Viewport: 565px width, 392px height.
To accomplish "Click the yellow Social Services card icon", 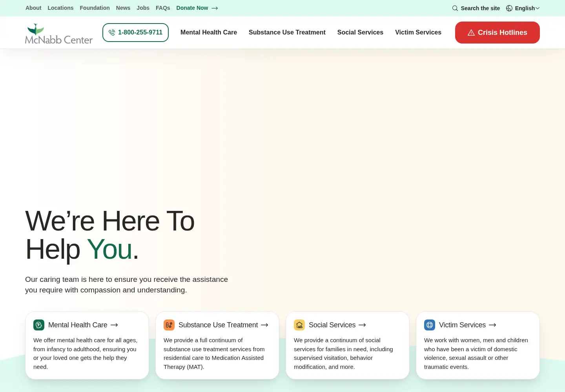I will [x=299, y=325].
